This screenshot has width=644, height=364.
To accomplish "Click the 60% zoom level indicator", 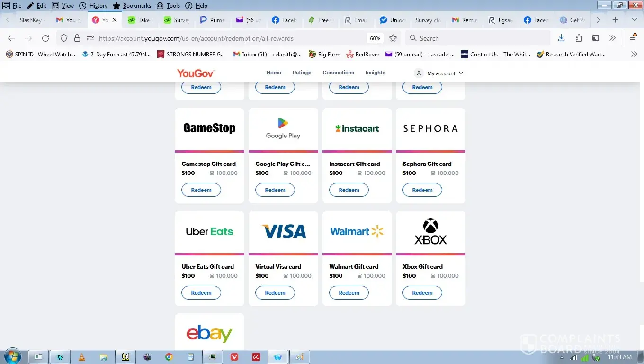I will coord(375,38).
